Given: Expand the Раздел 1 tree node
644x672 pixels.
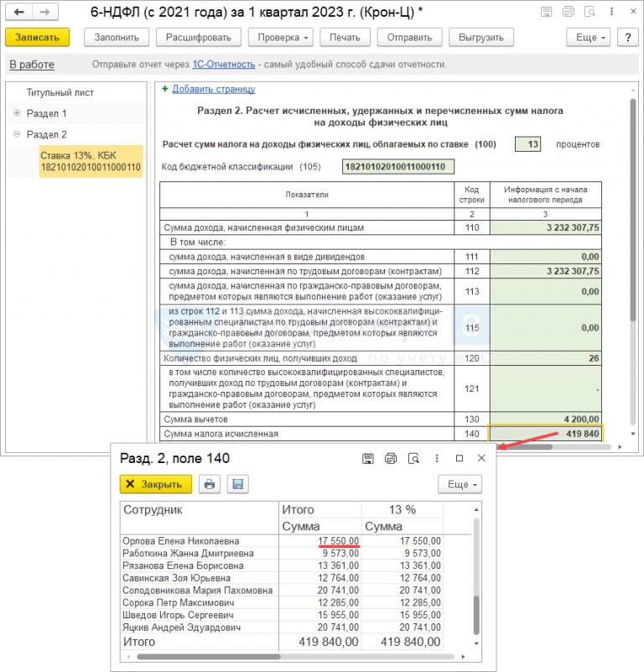Looking at the screenshot, I should [x=17, y=113].
